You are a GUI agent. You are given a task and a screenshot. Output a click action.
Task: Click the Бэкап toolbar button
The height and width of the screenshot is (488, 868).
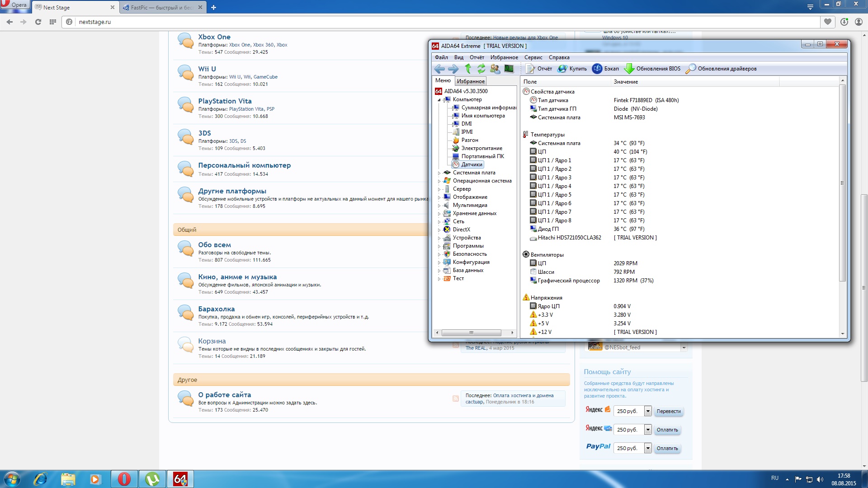pyautogui.click(x=606, y=69)
